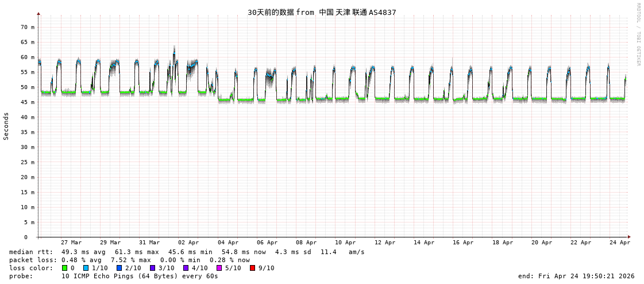
Task: Click the violet 4/10 loss swatch
Action: (186, 268)
